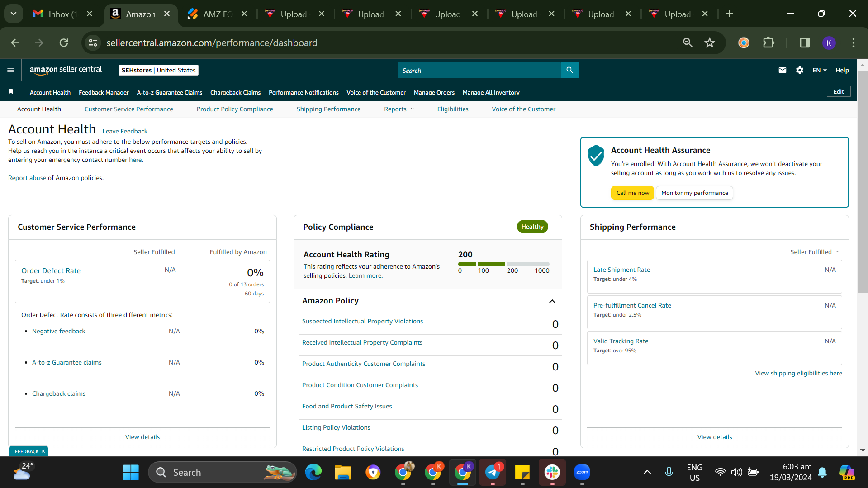This screenshot has width=868, height=488.
Task: Close the FEEDBACK floating tab
Action: coord(43,451)
